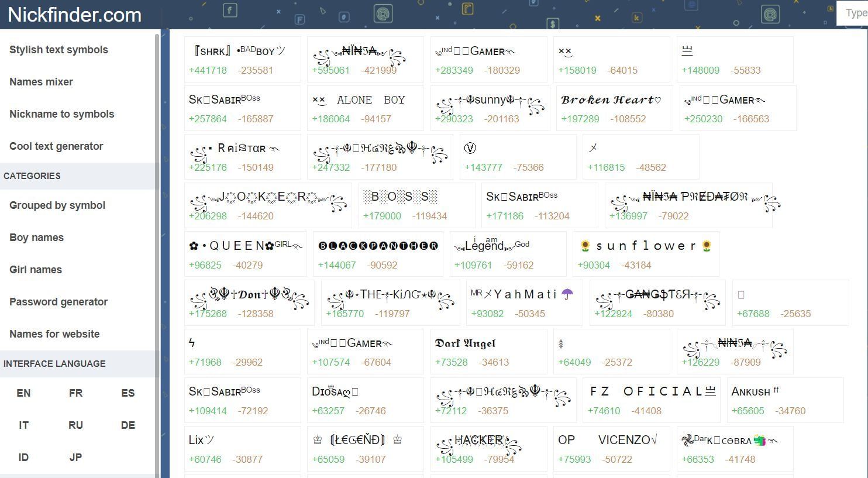Viewport: 868px width, 478px height.
Task: Change interface language to RU
Action: point(75,425)
